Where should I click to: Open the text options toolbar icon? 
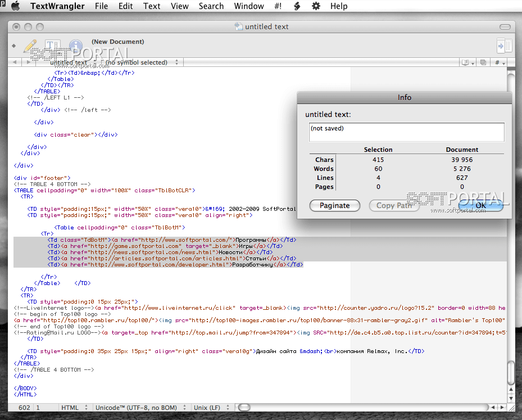(x=52, y=46)
